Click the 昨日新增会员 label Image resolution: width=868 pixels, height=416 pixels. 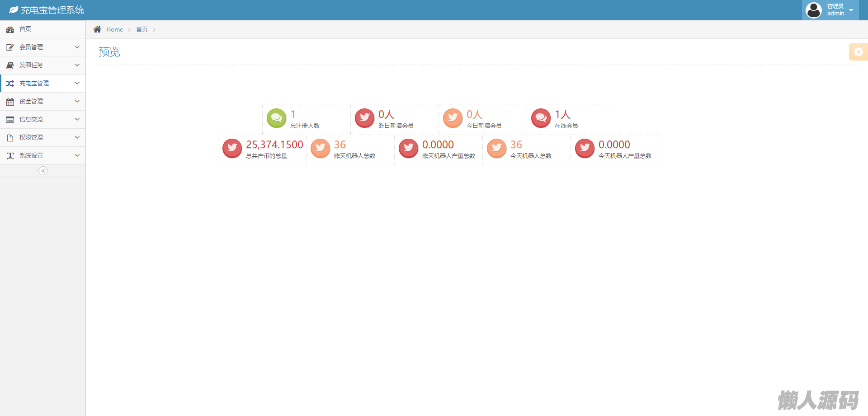pos(396,126)
